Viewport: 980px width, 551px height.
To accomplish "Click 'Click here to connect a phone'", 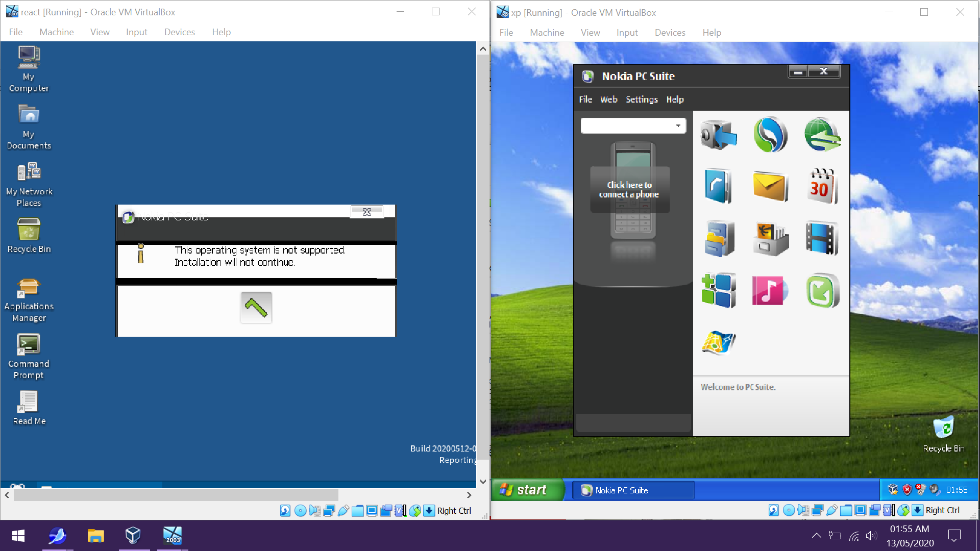I will click(x=629, y=190).
